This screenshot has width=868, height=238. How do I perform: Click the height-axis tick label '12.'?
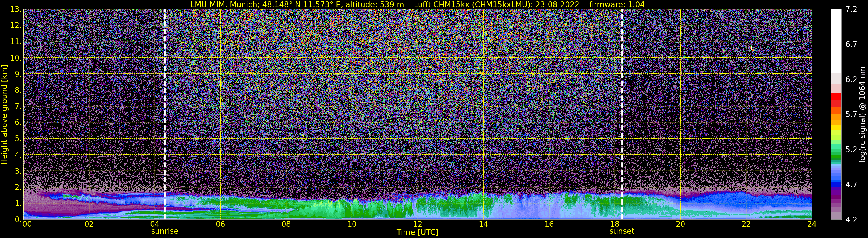[x=16, y=25]
